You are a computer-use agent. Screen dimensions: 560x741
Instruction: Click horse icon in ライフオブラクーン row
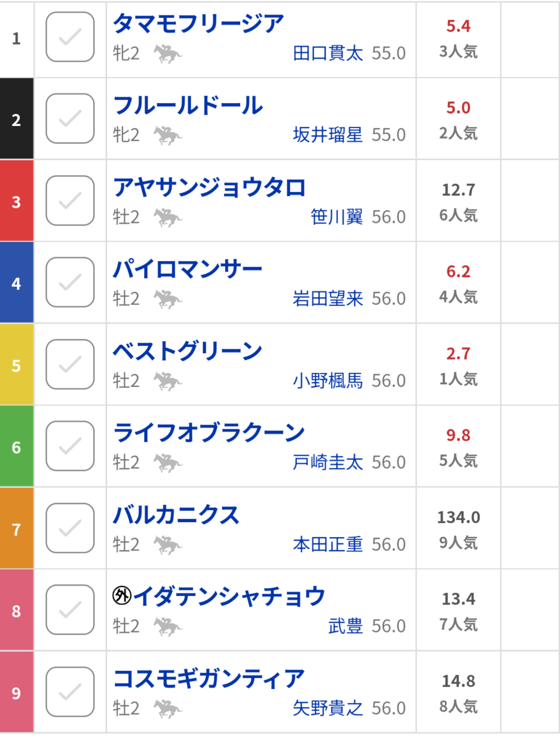tap(167, 463)
